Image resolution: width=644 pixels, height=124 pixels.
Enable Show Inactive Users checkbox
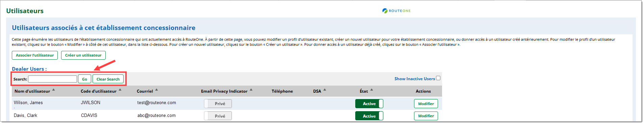tap(438, 78)
